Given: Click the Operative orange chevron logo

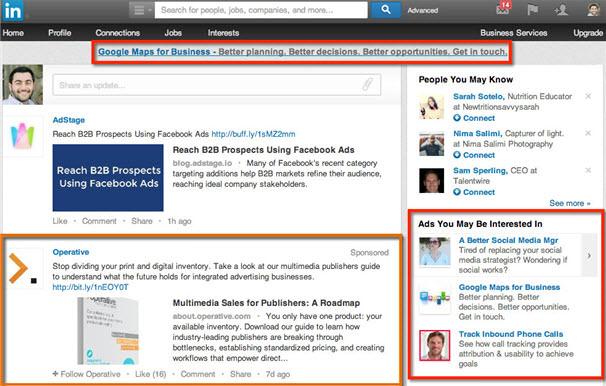Looking at the screenshot, I should (x=22, y=268).
